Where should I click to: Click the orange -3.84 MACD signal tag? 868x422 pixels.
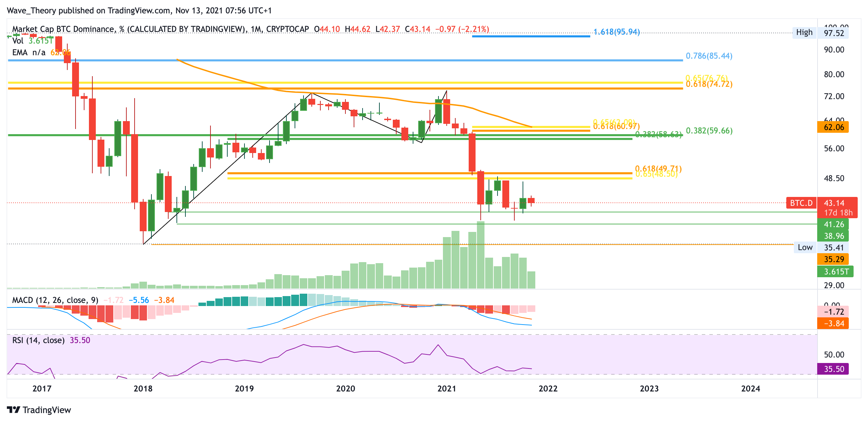click(x=833, y=323)
